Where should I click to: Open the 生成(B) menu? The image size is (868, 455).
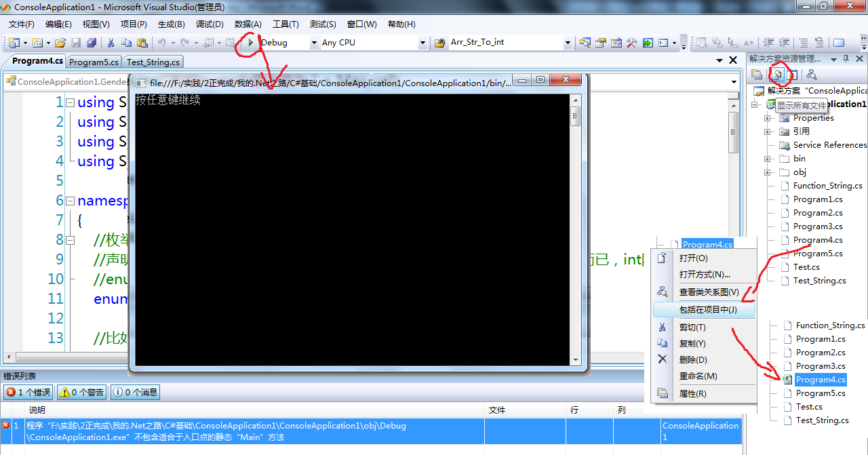(172, 24)
